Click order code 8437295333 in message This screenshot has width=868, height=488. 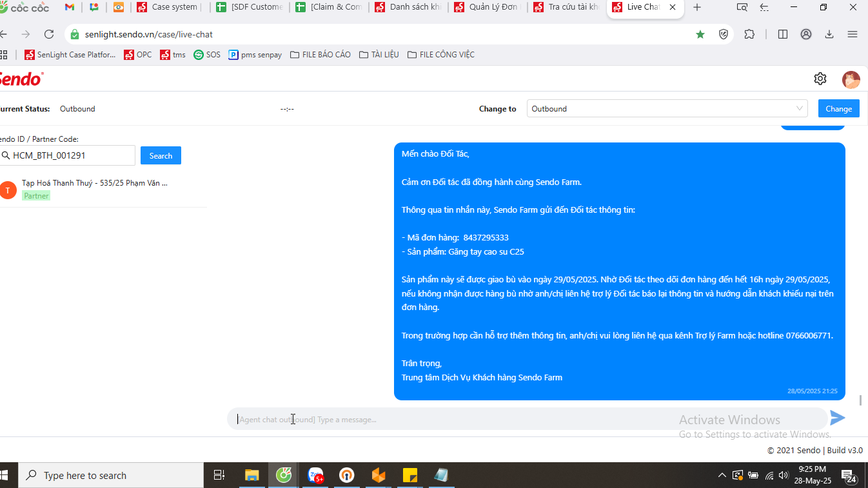(x=486, y=238)
